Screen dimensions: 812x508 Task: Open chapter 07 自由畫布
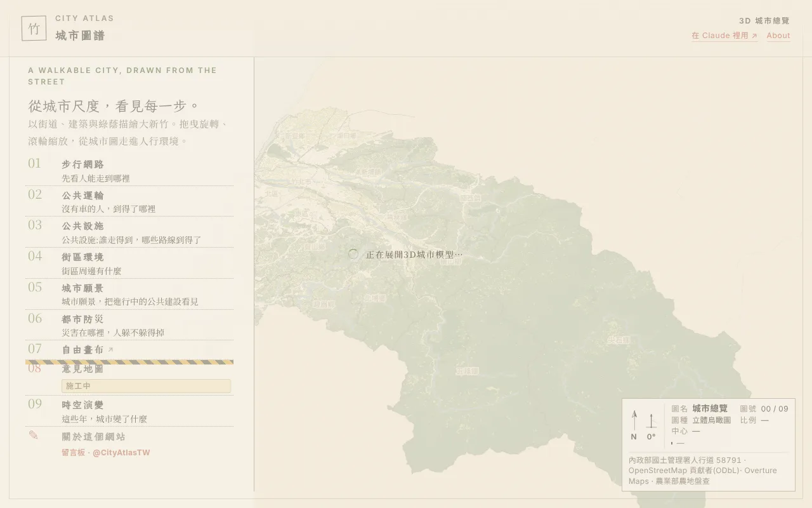click(129, 350)
